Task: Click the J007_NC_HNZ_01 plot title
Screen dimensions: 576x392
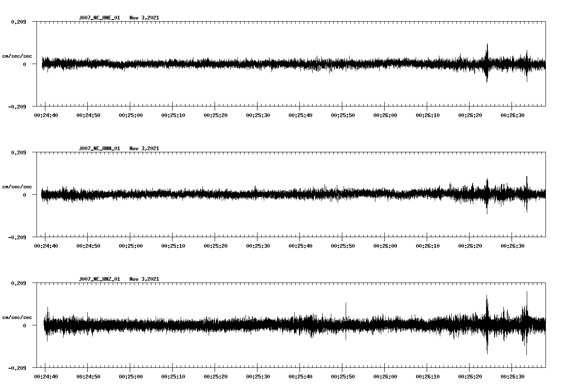Action: 99,279
